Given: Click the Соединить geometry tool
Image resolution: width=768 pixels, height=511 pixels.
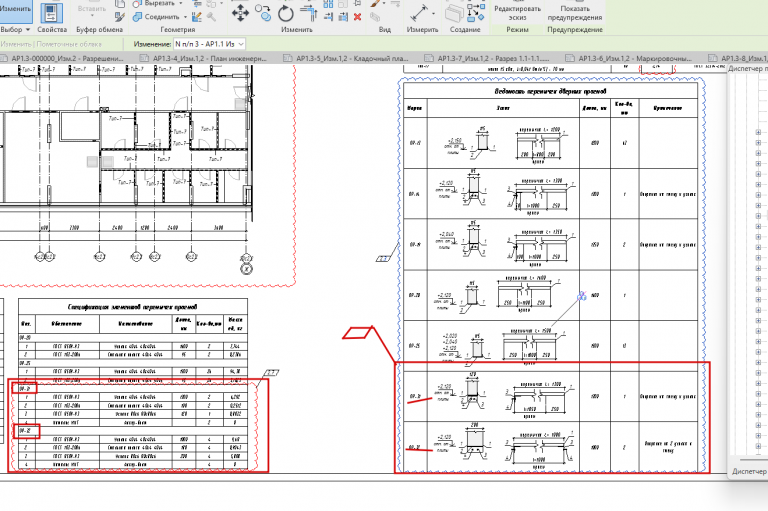Looking at the screenshot, I should (156, 17).
